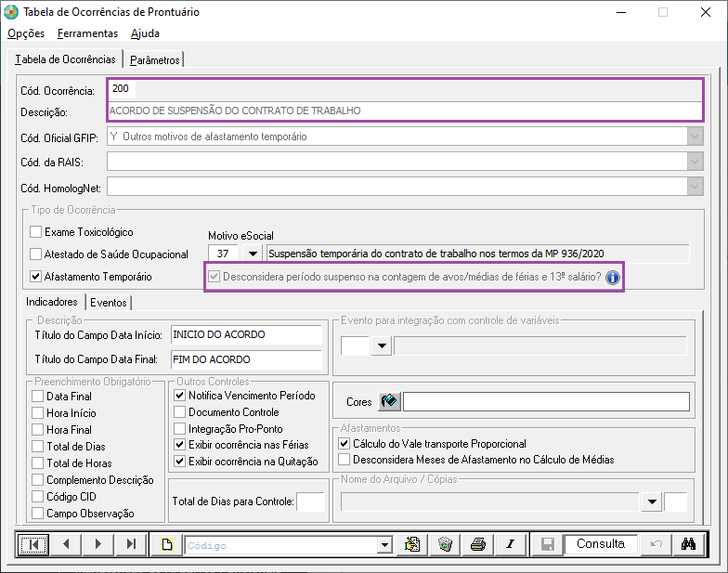Click the Consulta mode field
This screenshot has height=573, width=728.
pos(601,544)
